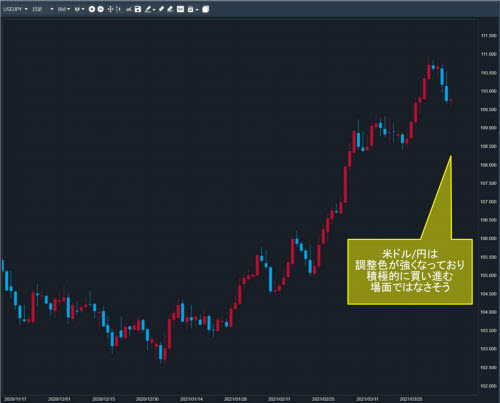Click the image snapshot icon
Screen dimensions: 500x403
pyautogui.click(x=180, y=9)
